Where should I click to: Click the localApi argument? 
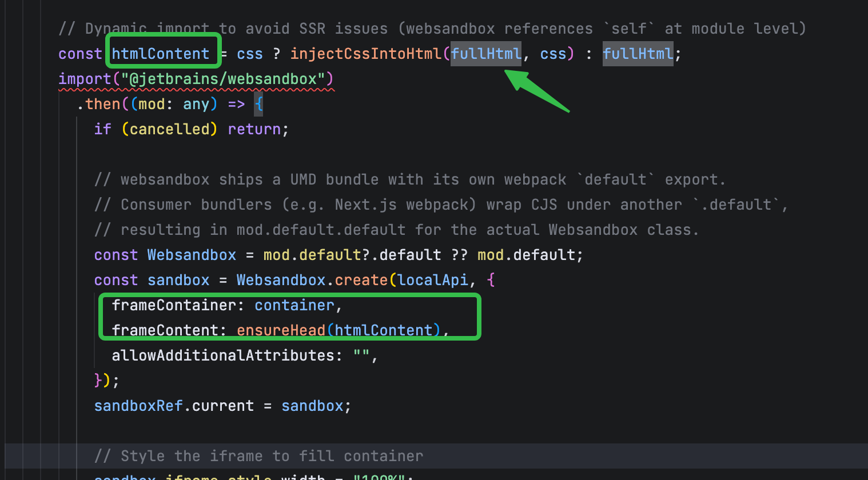432,280
